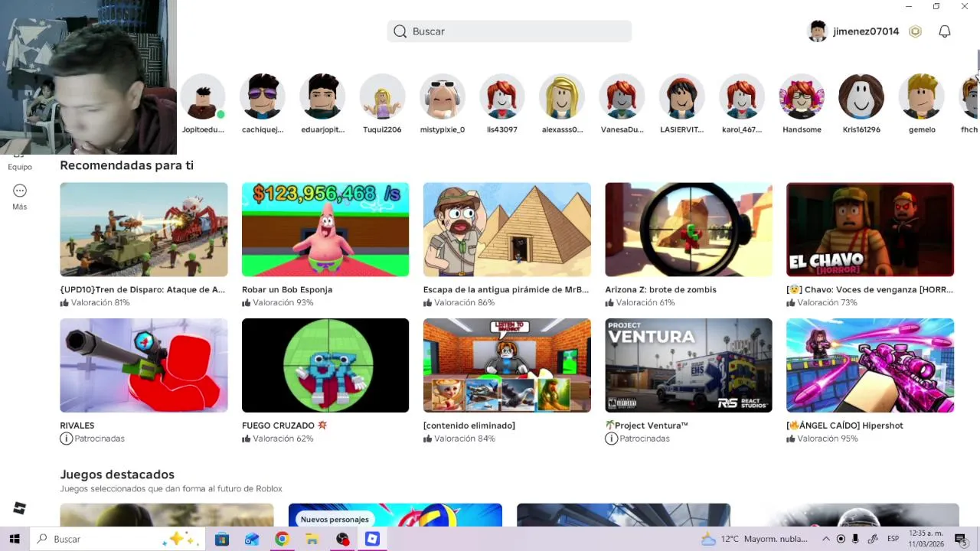Click Patrocinadas label under RIVALES

coord(99,439)
